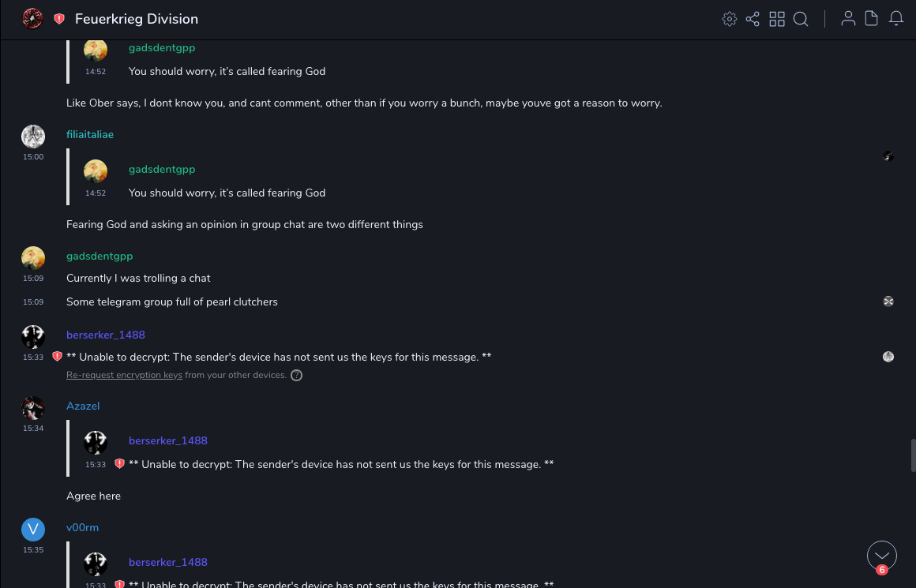This screenshot has height=588, width=916.
Task: Click the share room icon
Action: click(753, 19)
